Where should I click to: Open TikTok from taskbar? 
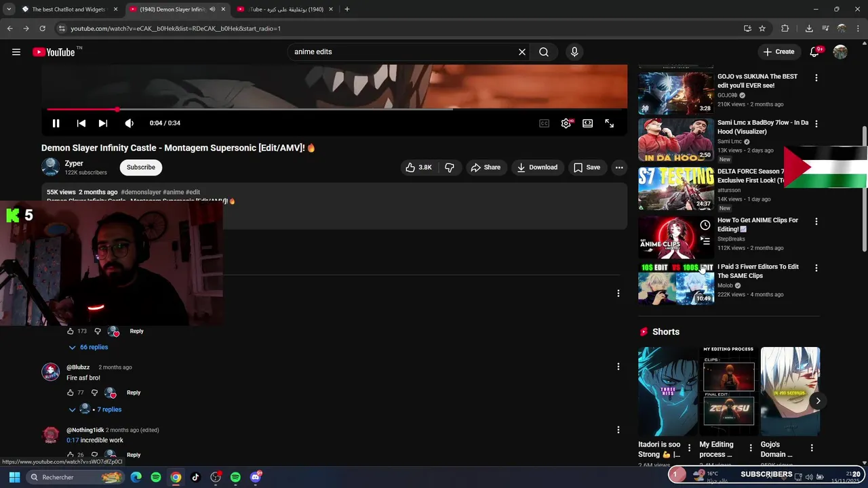pos(195,477)
